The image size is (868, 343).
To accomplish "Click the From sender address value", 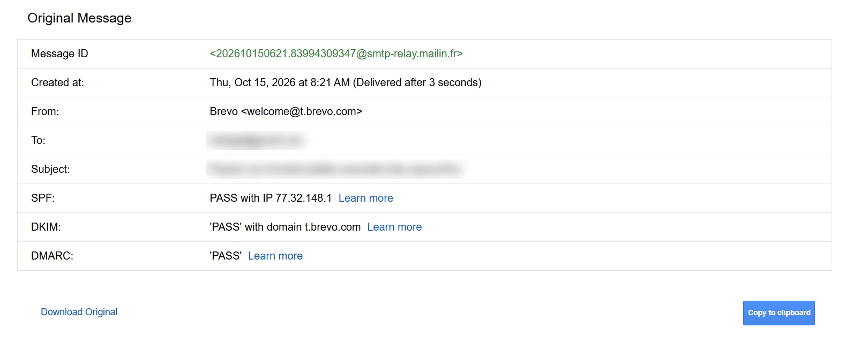I will pyautogui.click(x=286, y=111).
